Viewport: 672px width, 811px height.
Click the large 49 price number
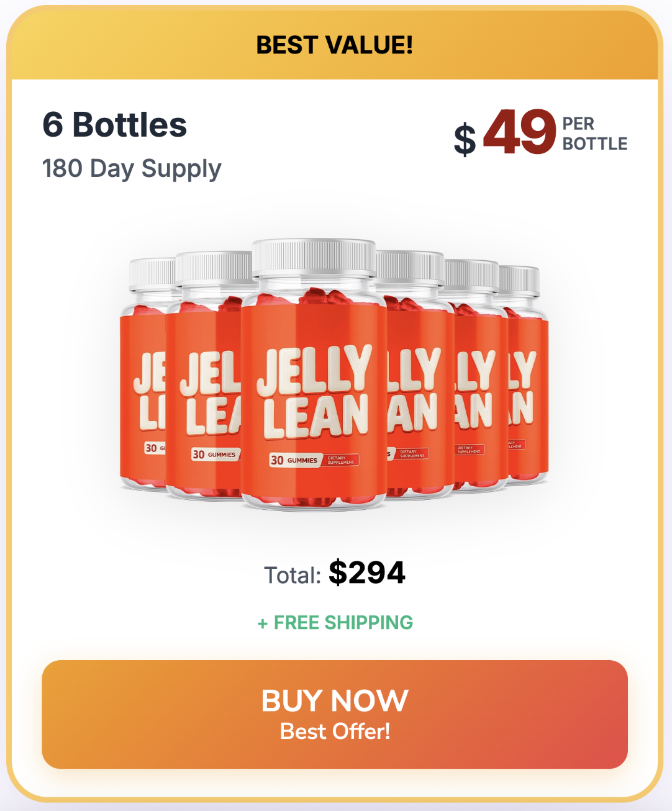coord(519,132)
